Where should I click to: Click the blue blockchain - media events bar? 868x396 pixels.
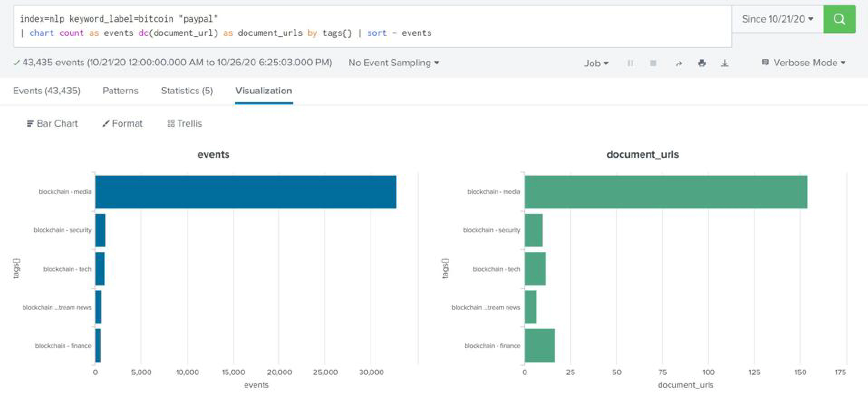(x=246, y=192)
